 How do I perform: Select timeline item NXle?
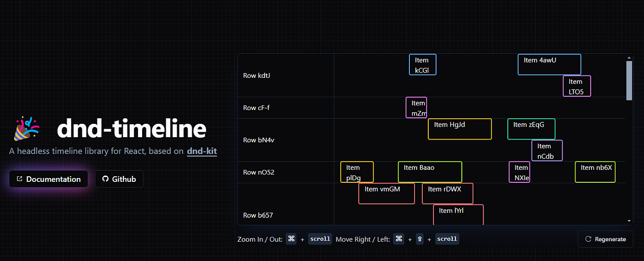coord(519,172)
